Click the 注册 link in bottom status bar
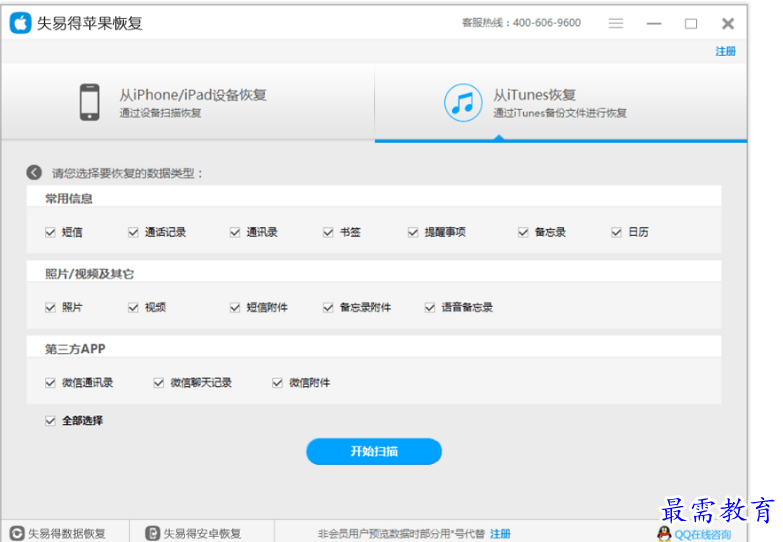The width and height of the screenshot is (783, 542). pos(500,534)
